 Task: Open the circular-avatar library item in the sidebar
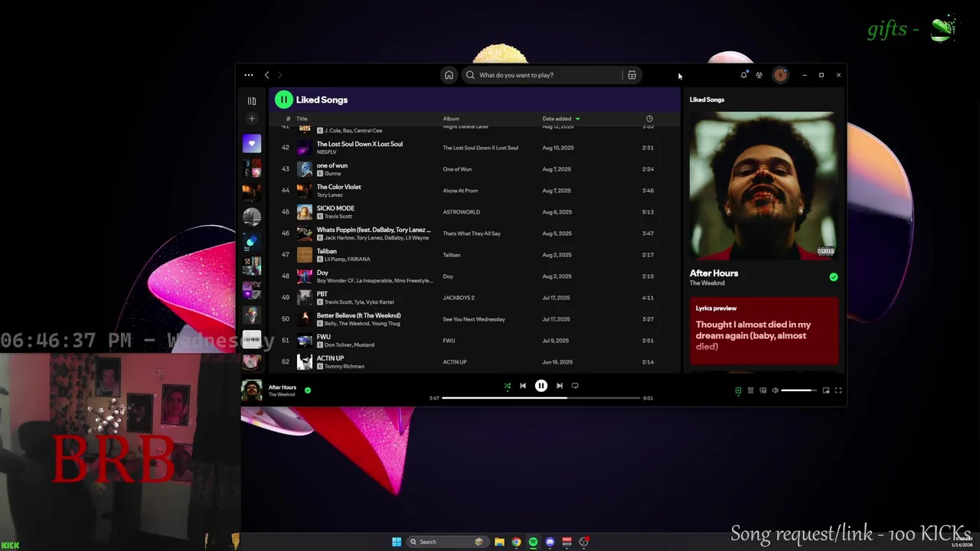coord(251,217)
